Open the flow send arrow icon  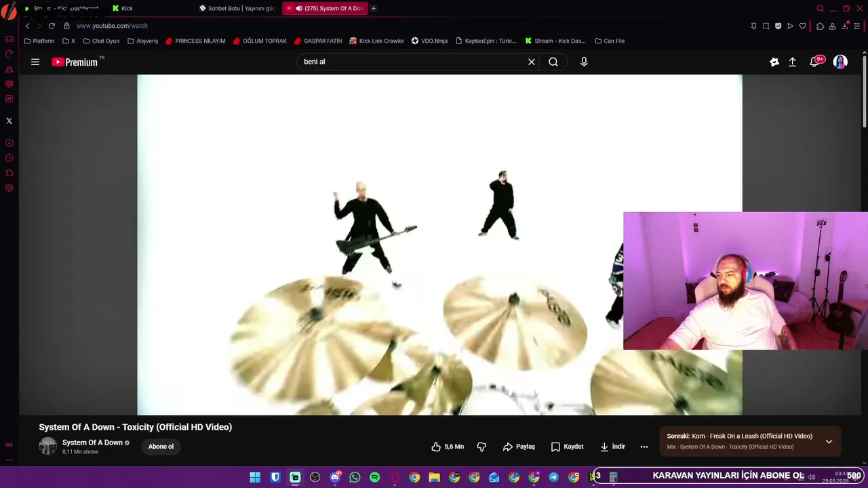pos(790,26)
